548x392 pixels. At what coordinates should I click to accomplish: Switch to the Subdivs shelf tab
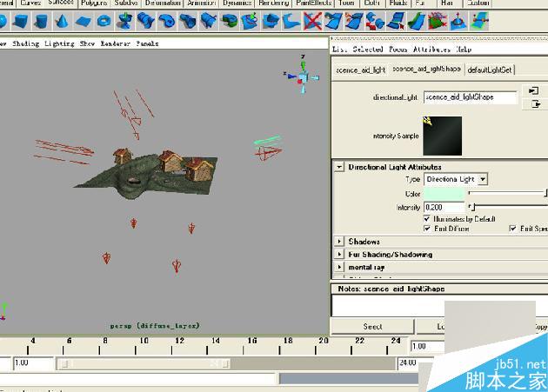[x=126, y=3]
